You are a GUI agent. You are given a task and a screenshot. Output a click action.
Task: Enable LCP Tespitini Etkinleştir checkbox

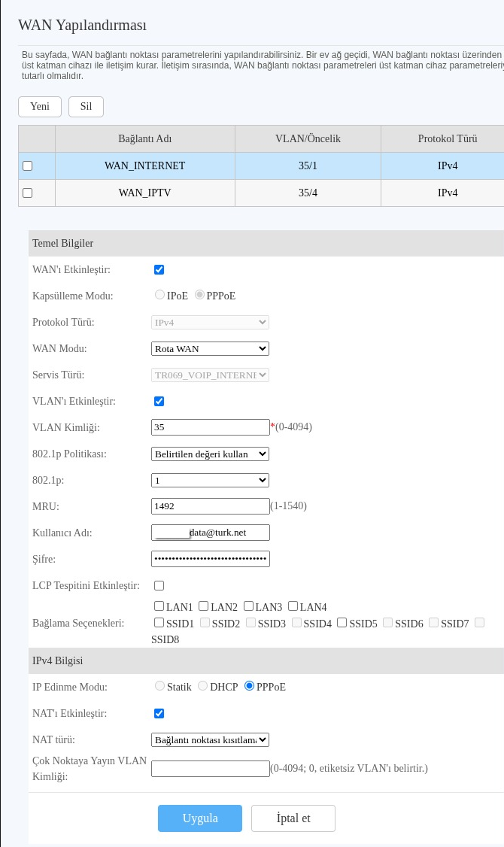click(159, 585)
